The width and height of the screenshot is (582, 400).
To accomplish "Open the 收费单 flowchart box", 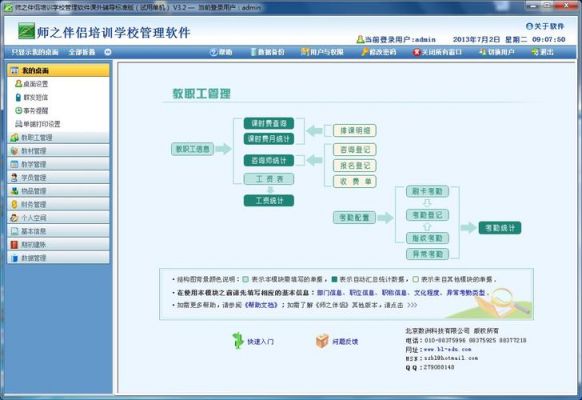I will [x=354, y=181].
